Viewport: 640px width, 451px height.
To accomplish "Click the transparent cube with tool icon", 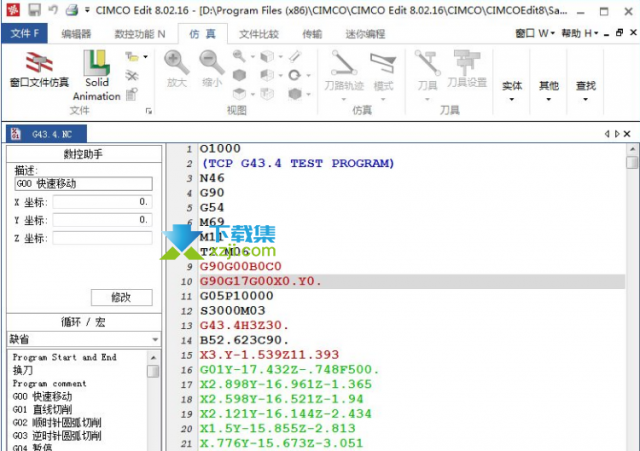I will click(267, 94).
